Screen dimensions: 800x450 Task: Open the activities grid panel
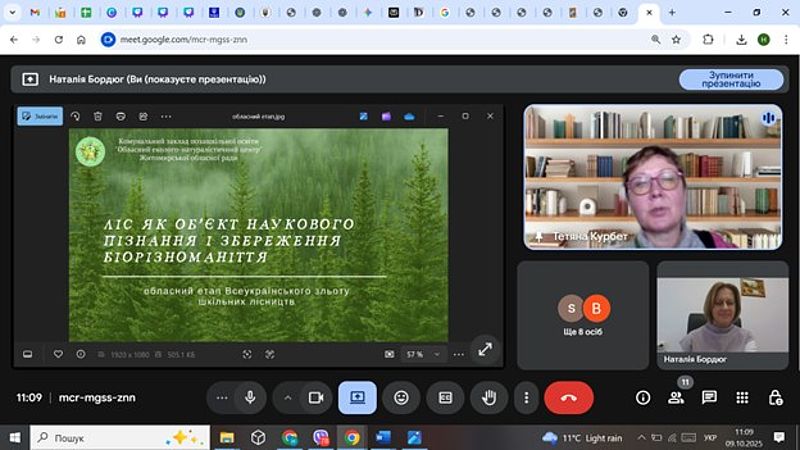(742, 397)
